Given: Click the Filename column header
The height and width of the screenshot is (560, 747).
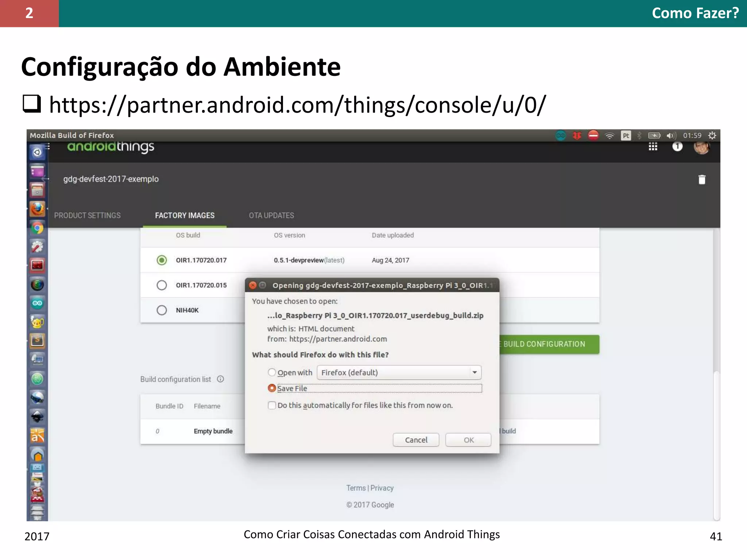Looking at the screenshot, I should point(207,406).
